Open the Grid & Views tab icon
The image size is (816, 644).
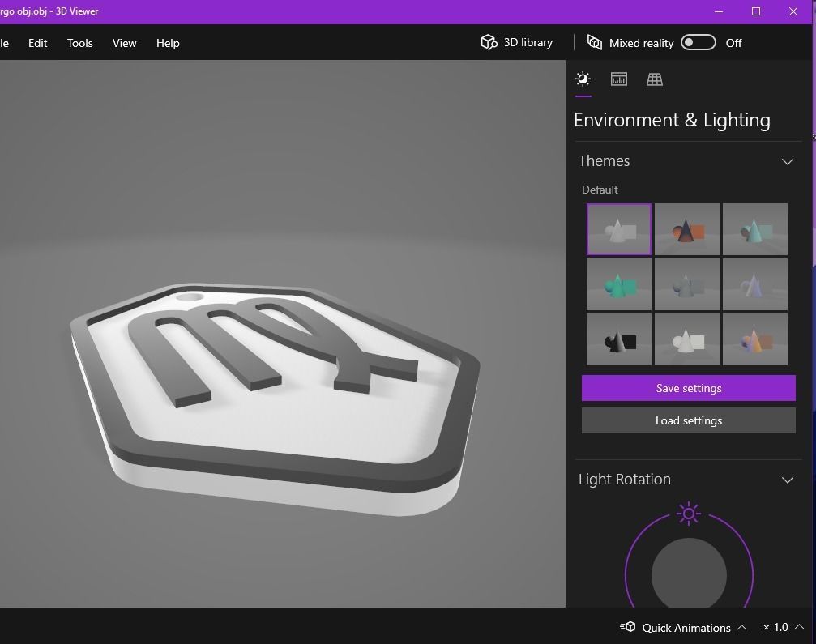tap(655, 79)
